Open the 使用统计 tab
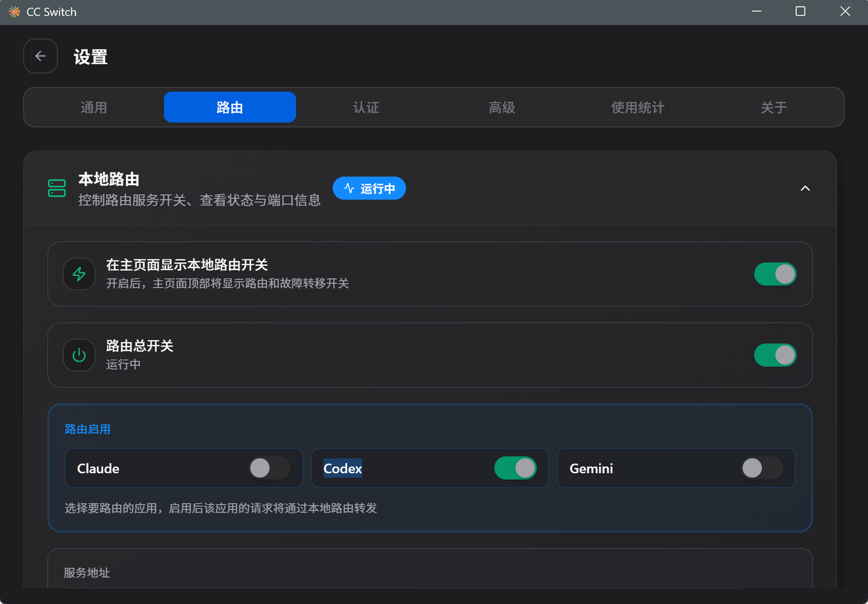The height and width of the screenshot is (604, 868). (638, 107)
